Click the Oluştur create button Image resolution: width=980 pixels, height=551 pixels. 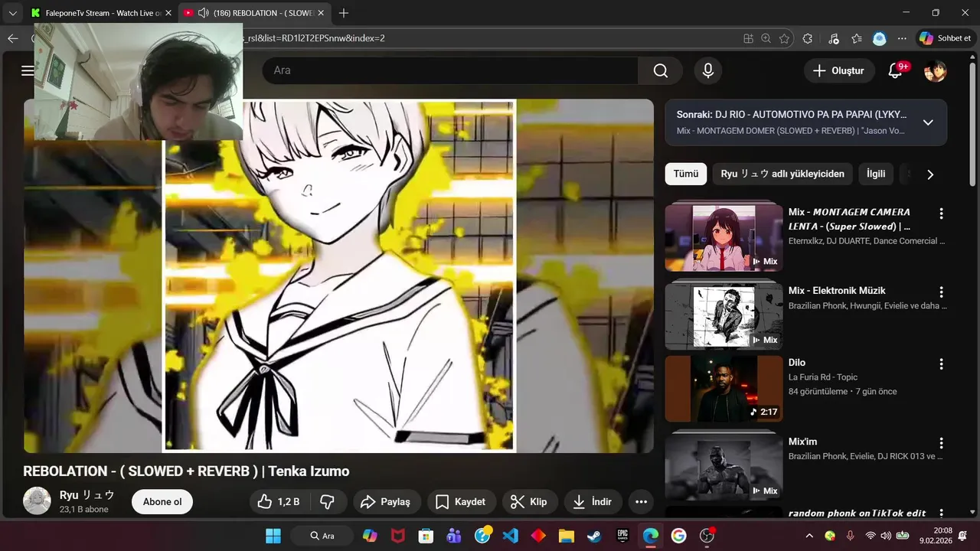tap(839, 70)
